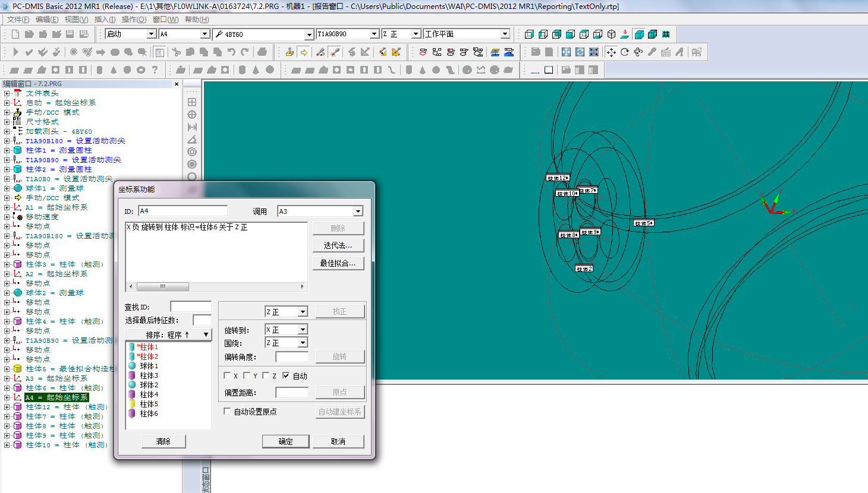Click the alignment list horizontal scrollbar
This screenshot has width=868, height=493.
(216, 286)
